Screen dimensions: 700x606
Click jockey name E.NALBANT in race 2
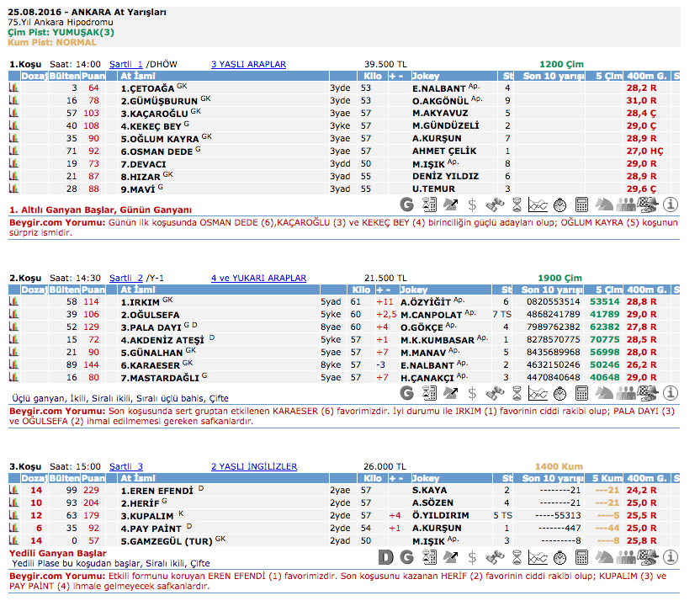pos(426,365)
